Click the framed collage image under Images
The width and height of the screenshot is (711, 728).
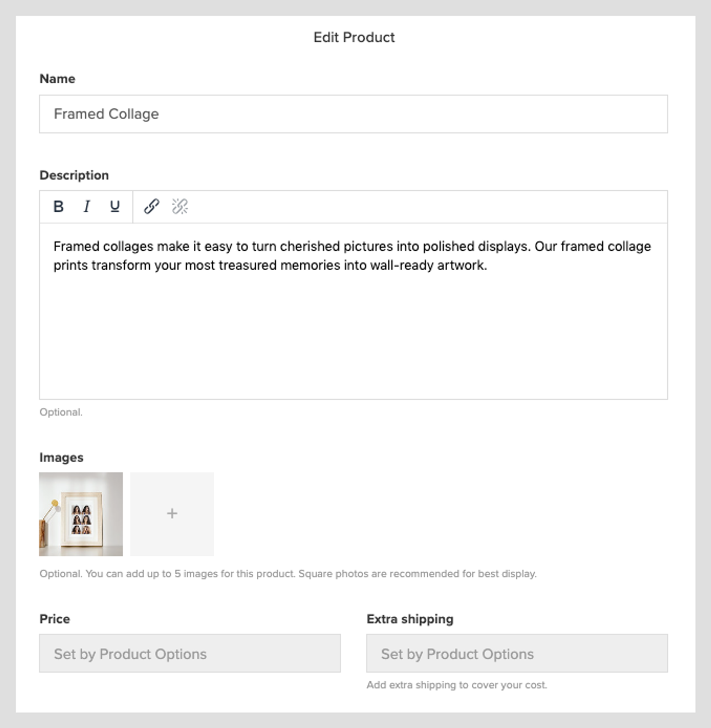pyautogui.click(x=81, y=513)
